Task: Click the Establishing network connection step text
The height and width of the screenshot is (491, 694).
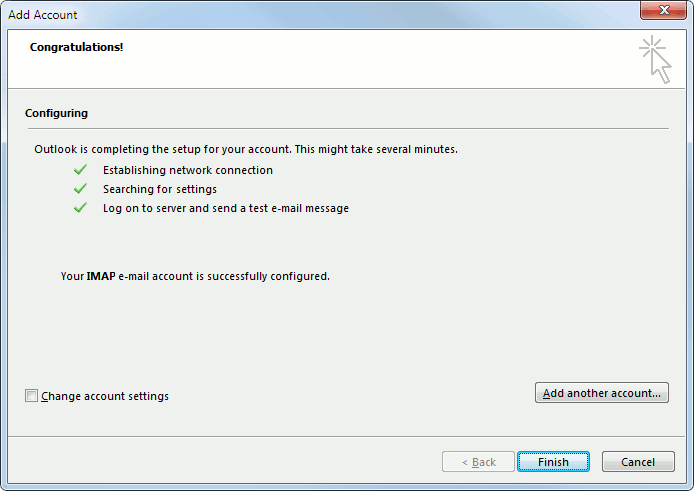Action: [188, 170]
